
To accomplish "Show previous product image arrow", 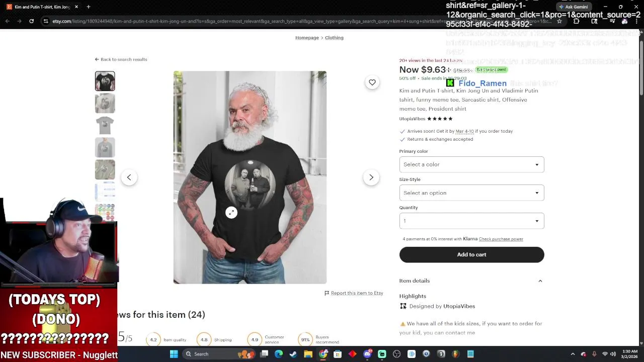I will (129, 177).
